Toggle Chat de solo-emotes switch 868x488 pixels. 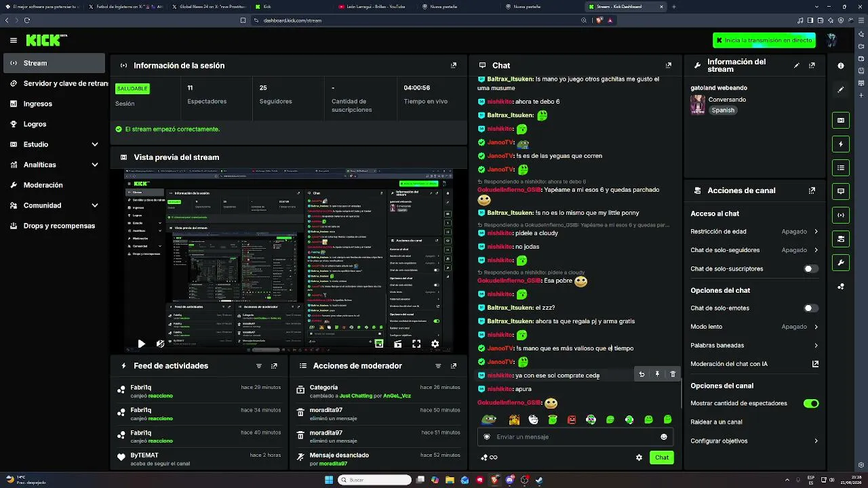tap(811, 308)
